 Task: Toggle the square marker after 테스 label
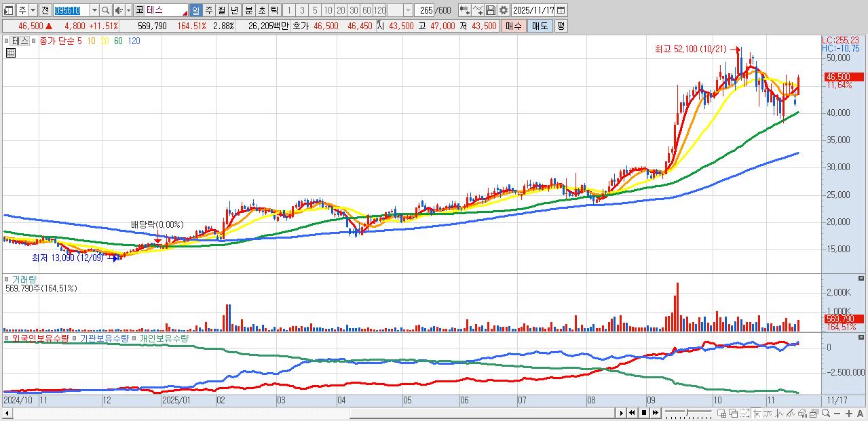[34, 41]
